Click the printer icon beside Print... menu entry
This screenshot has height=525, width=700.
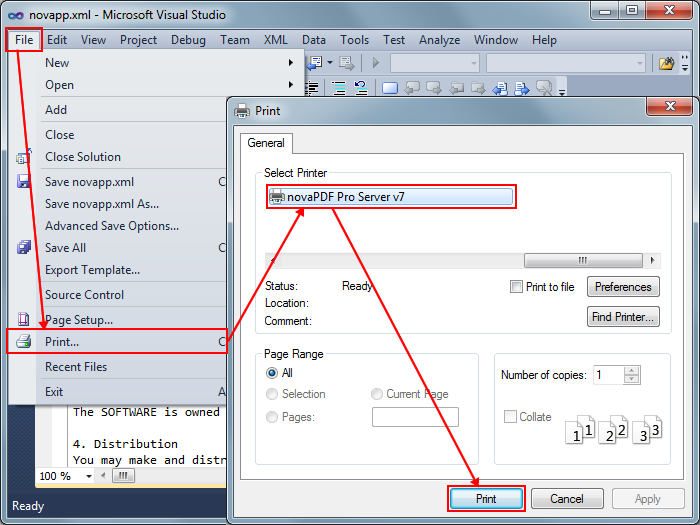[x=23, y=342]
